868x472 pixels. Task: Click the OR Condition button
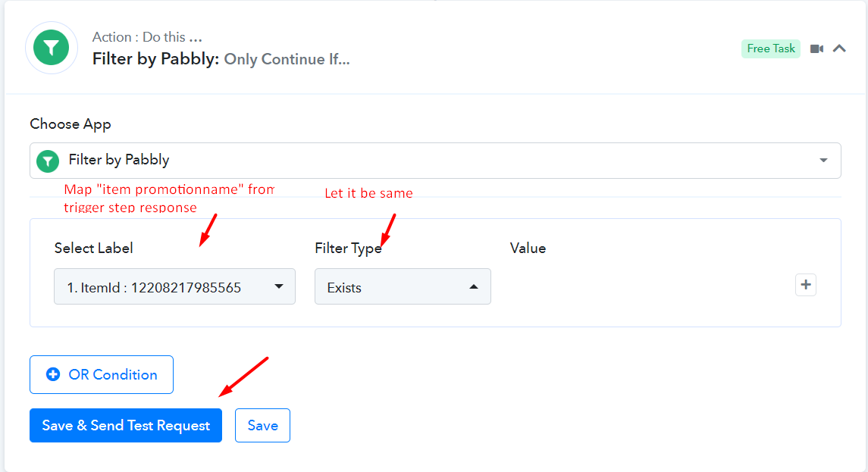point(102,374)
